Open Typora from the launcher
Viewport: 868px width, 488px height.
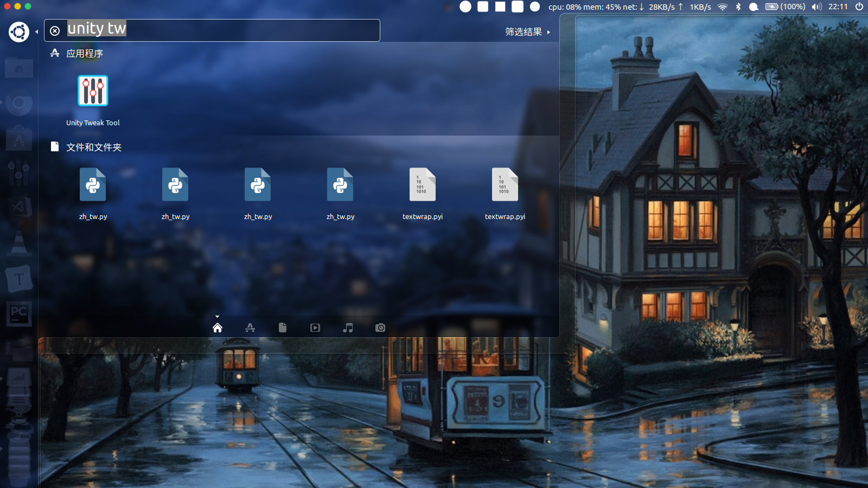point(19,279)
